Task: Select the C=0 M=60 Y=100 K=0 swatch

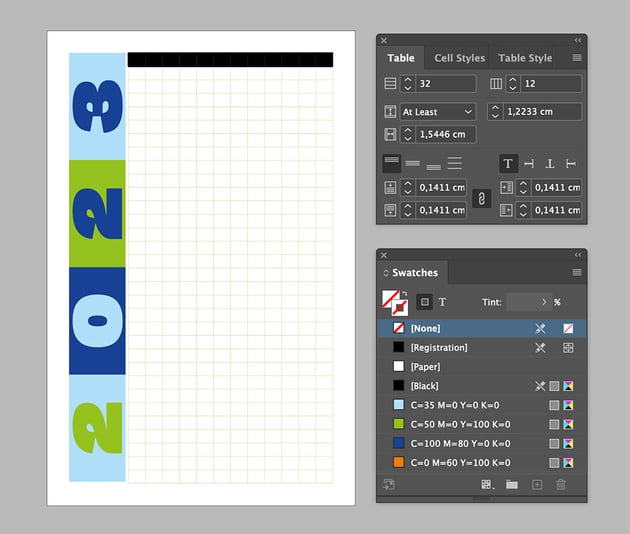Action: [481, 463]
